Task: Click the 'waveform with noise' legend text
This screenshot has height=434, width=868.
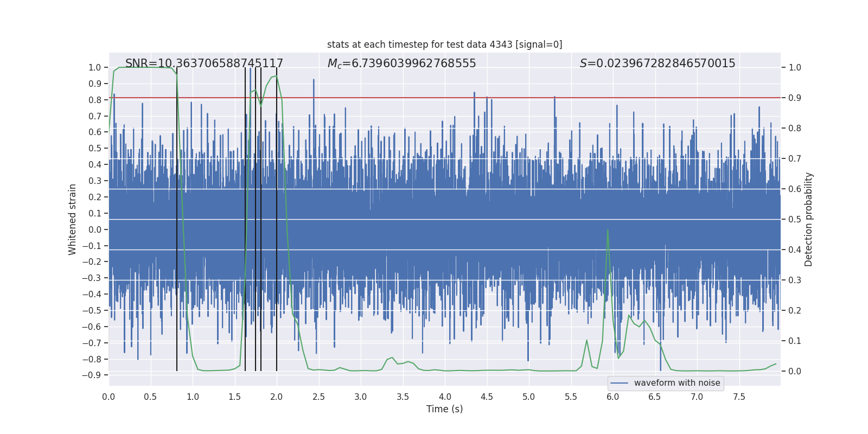Action: click(677, 383)
